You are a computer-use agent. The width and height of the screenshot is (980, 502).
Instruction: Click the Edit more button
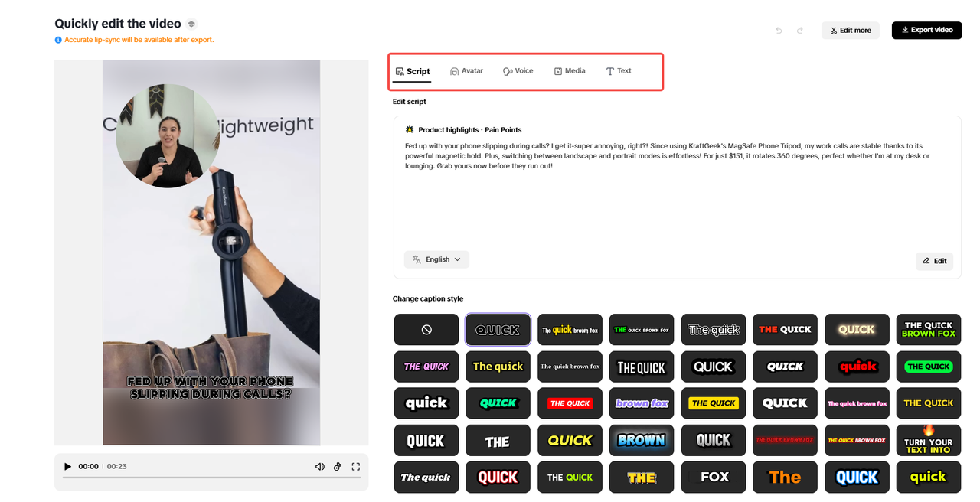pyautogui.click(x=850, y=30)
